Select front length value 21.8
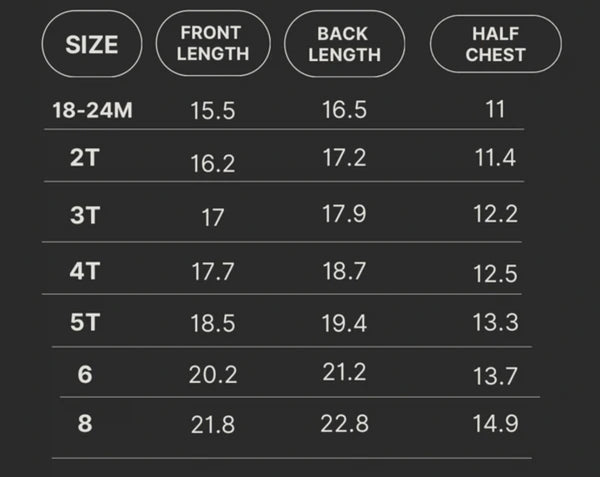The height and width of the screenshot is (477, 600). 213,425
